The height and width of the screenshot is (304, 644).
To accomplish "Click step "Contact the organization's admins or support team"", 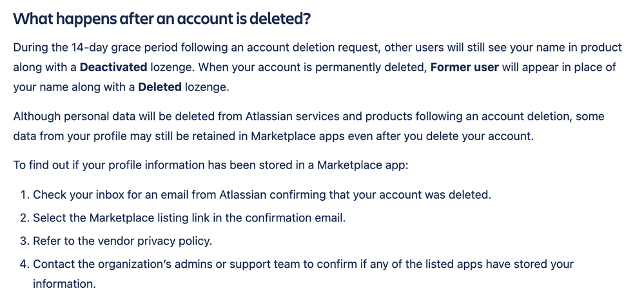I will coord(303,274).
